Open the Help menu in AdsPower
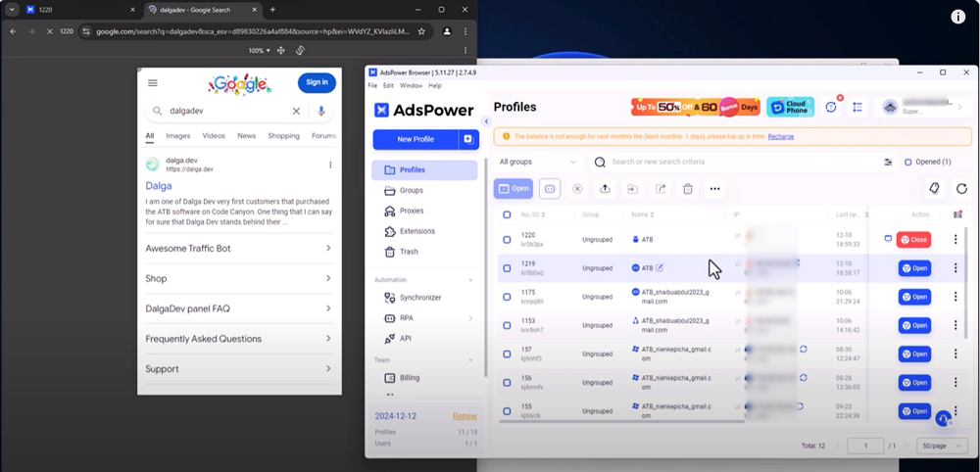This screenshot has height=472, width=980. (x=435, y=85)
